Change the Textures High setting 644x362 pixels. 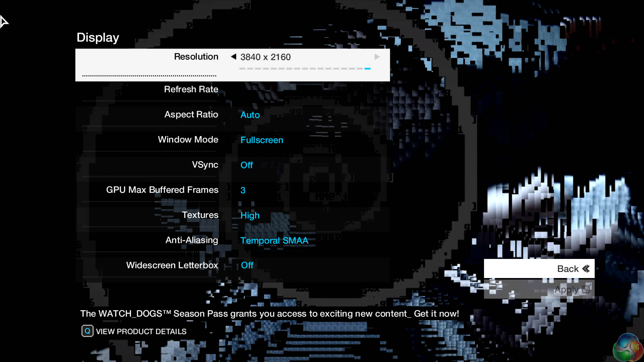250,215
